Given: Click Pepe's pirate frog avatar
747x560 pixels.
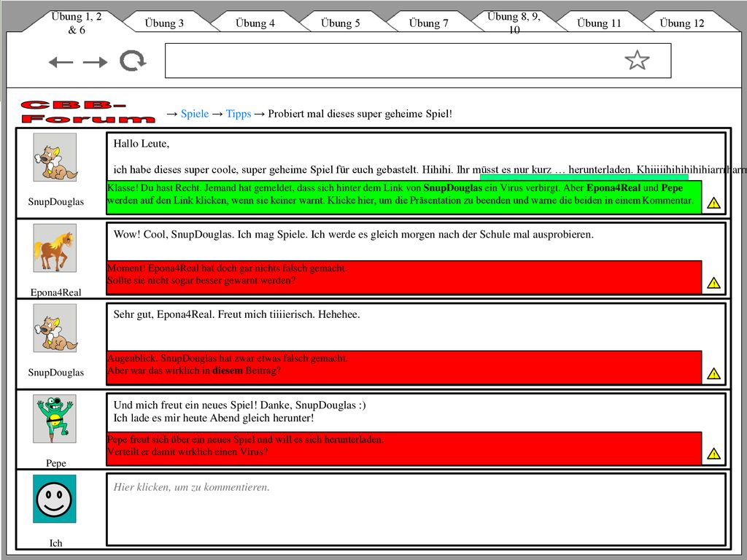Looking at the screenshot, I should click(x=55, y=419).
